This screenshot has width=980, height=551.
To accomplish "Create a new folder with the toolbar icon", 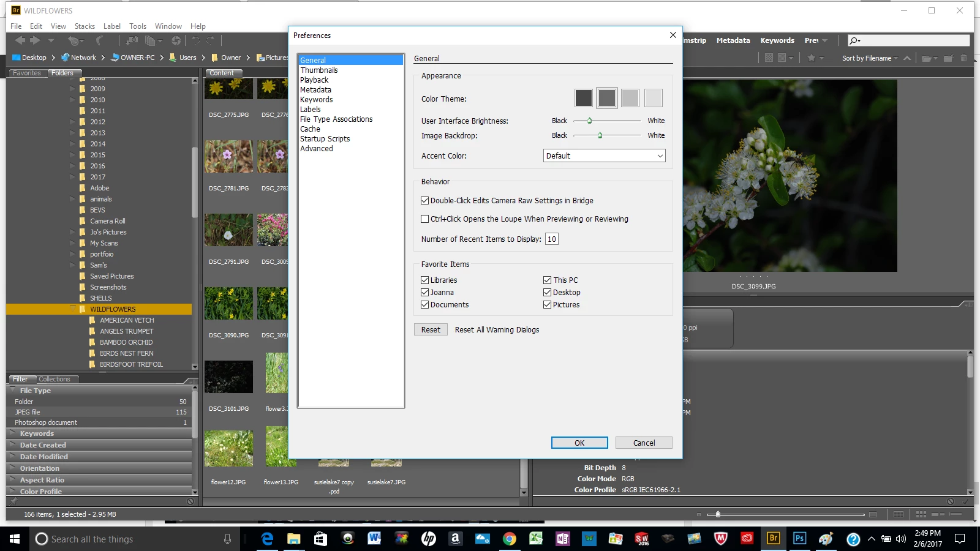I will click(x=948, y=58).
